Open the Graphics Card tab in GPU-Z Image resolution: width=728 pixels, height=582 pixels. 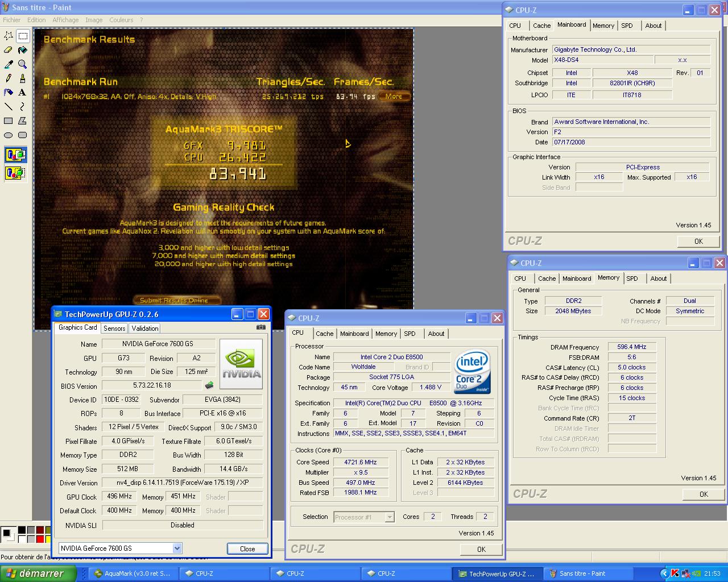click(78, 327)
